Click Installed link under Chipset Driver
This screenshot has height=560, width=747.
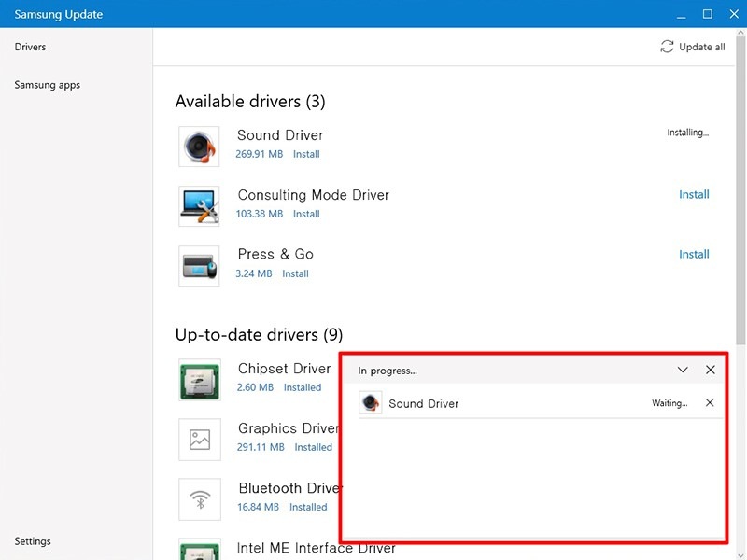303,387
